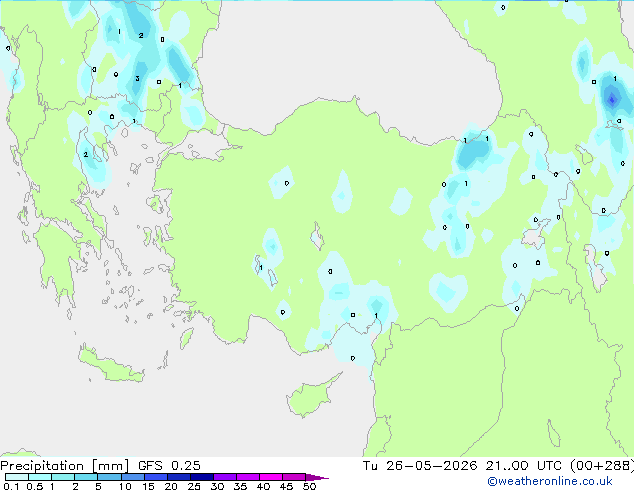Click the blue rain patch at Black Sea coast
Image resolution: width=634 pixels, height=490 pixels.
[x=473, y=152]
